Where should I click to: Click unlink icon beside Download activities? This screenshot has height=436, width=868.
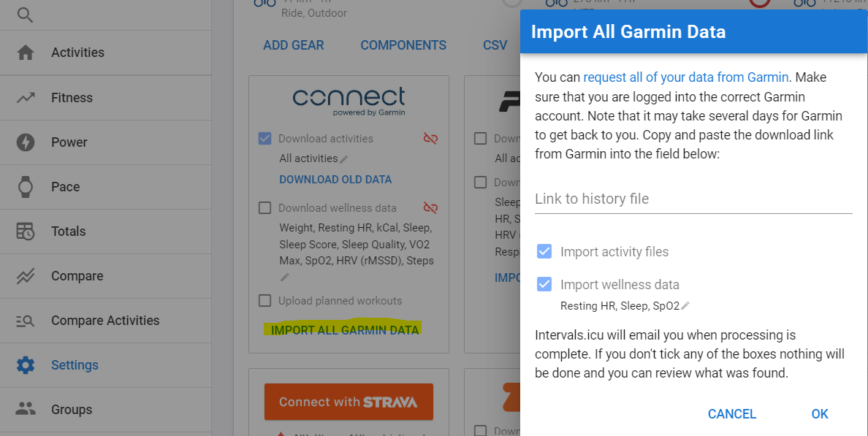tap(430, 138)
